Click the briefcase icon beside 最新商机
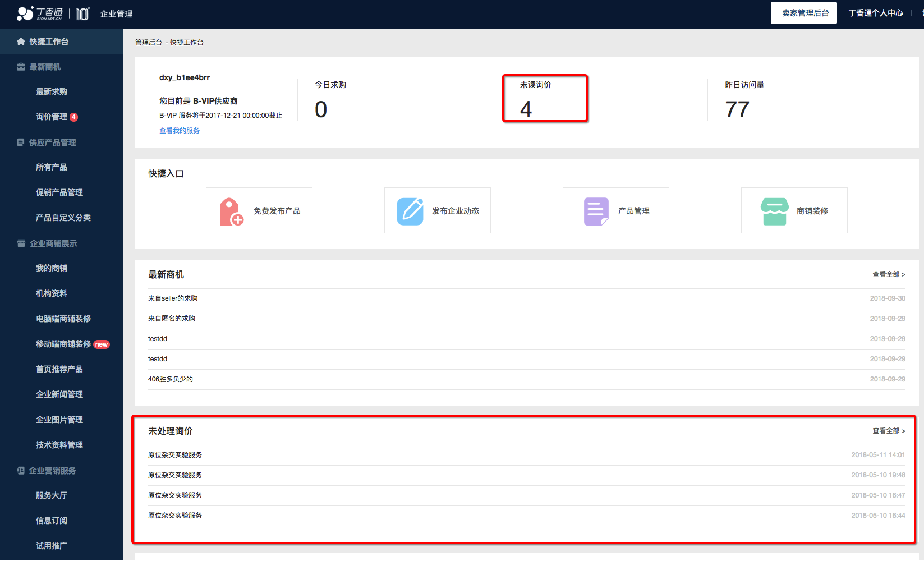The image size is (924, 561). 21,67
